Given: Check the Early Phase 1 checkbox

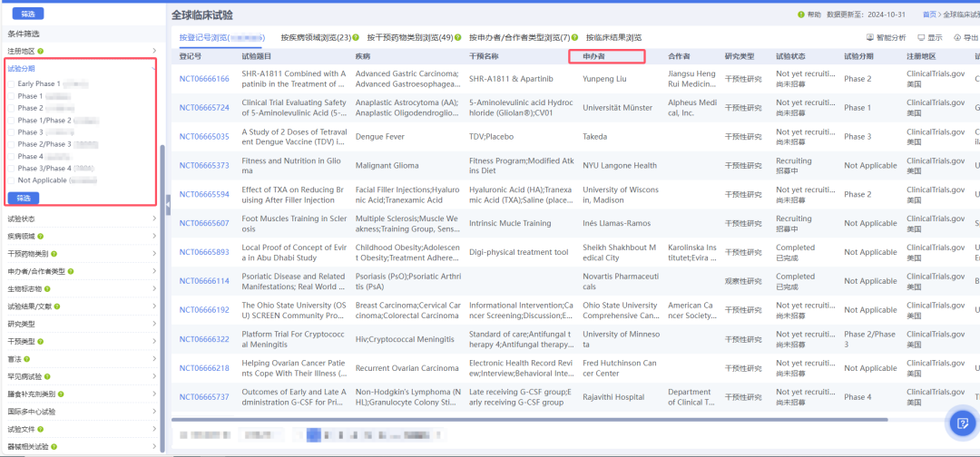Looking at the screenshot, I should pos(11,84).
